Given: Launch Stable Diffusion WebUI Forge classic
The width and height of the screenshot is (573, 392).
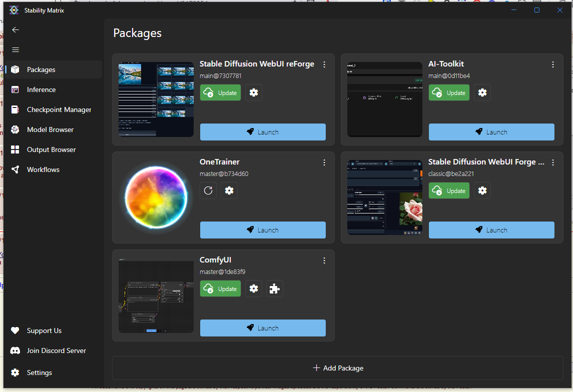Looking at the screenshot, I should point(491,230).
